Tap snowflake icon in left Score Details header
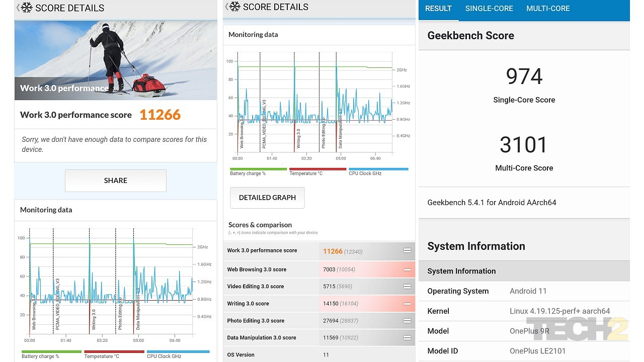Viewport: 644px width, 362px height. (27, 8)
